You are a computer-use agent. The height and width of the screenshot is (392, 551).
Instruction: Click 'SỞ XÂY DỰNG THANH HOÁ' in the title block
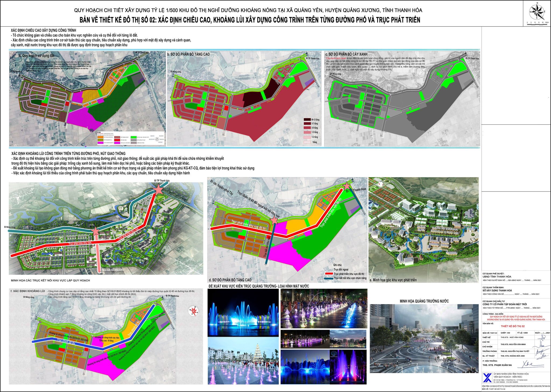[497, 290]
